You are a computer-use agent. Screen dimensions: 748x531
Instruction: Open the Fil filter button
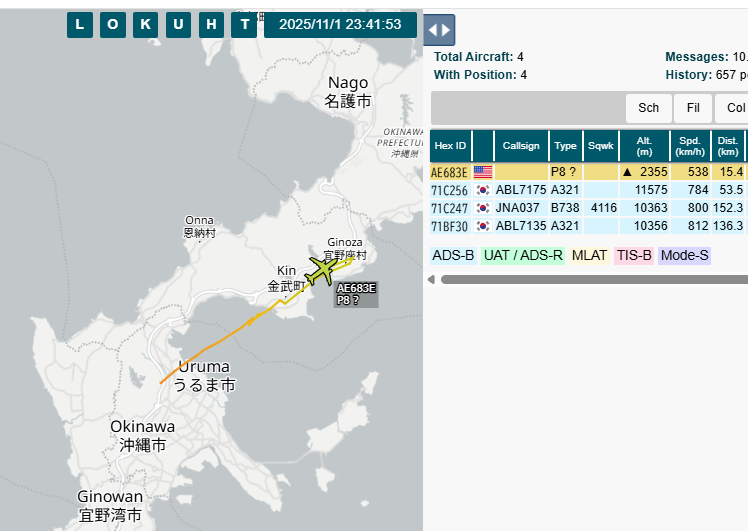tap(693, 108)
